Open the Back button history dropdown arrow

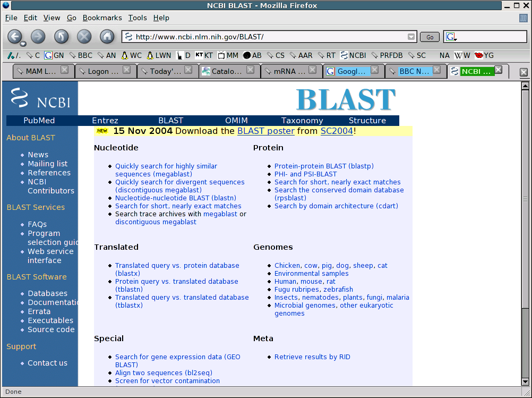pyautogui.click(x=23, y=44)
